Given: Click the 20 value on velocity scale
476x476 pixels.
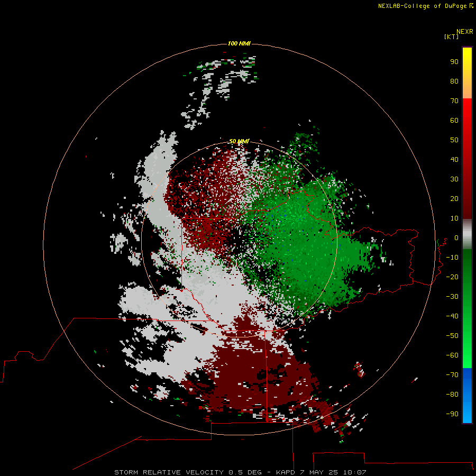Looking at the screenshot, I should (454, 198).
